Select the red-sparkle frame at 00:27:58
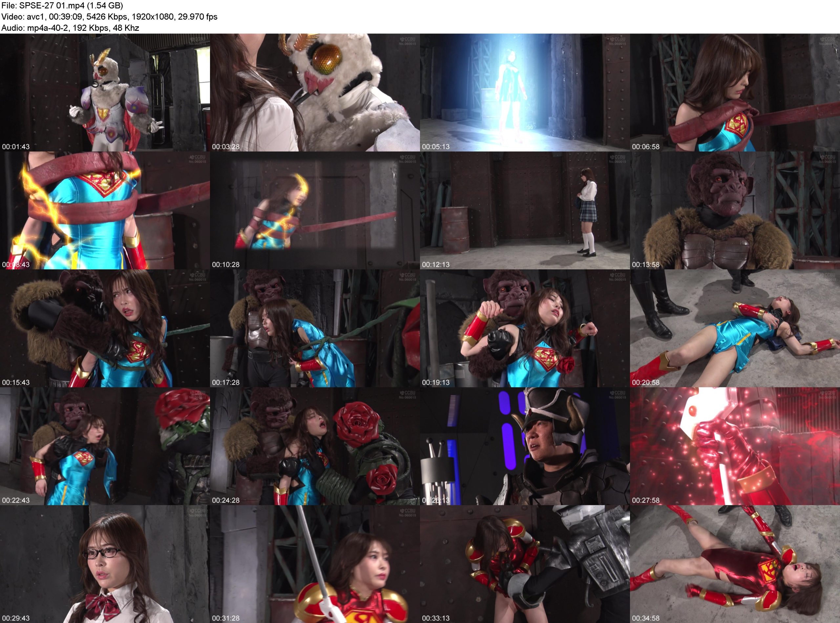Screen dimensions: 840x623 click(735, 446)
